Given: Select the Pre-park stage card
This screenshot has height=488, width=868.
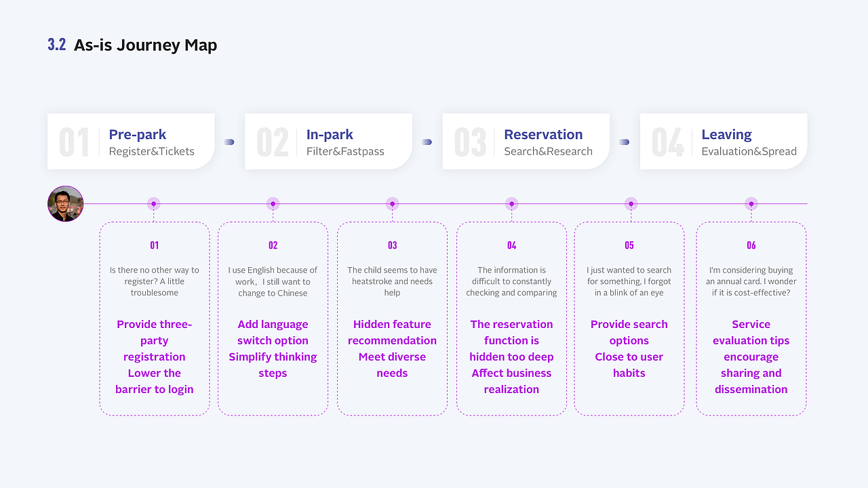Looking at the screenshot, I should click(x=131, y=142).
